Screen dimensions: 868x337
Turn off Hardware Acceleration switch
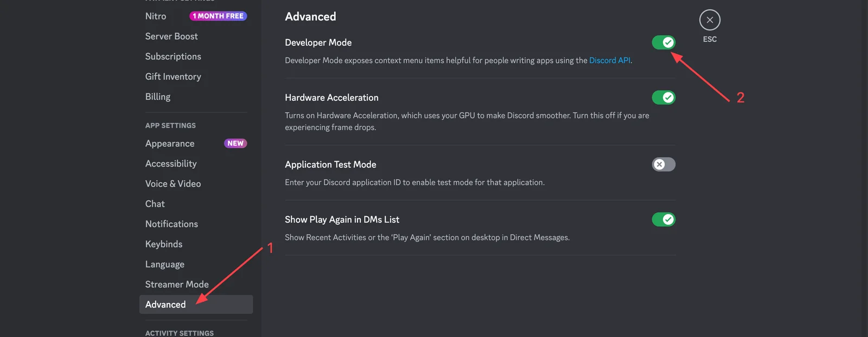(663, 98)
